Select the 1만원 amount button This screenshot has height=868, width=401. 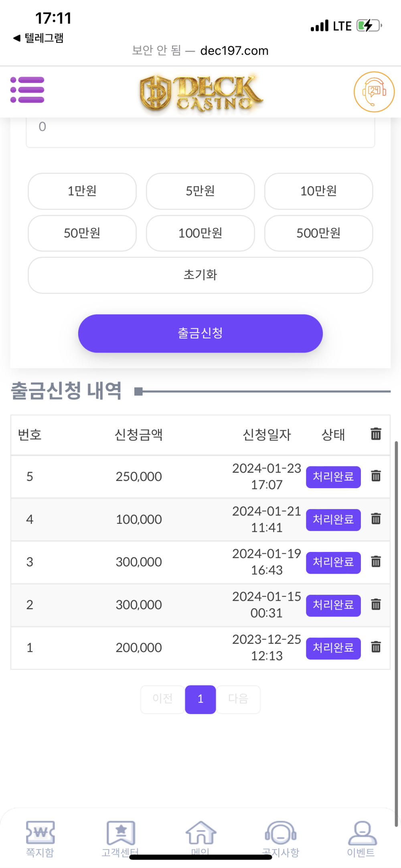(82, 191)
